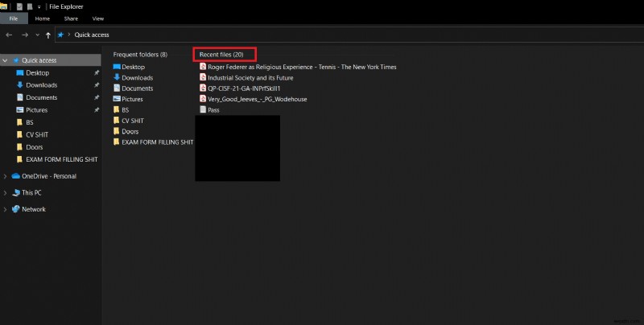This screenshot has width=644, height=325.
Task: Click the Network globe icon
Action: (x=15, y=209)
